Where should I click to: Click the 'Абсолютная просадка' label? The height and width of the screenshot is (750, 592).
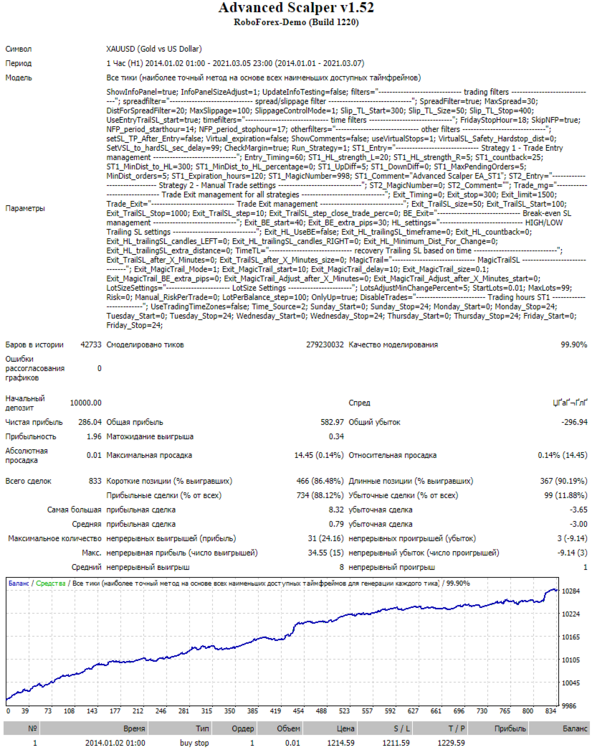(x=26, y=455)
